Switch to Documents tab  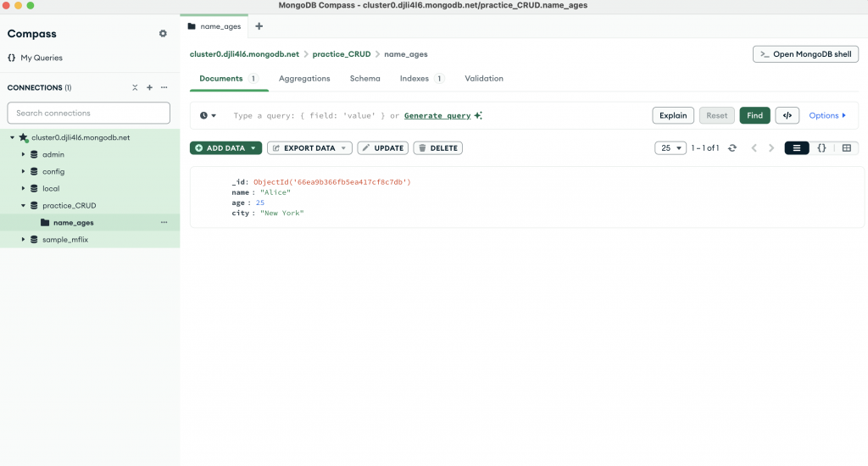[229, 79]
